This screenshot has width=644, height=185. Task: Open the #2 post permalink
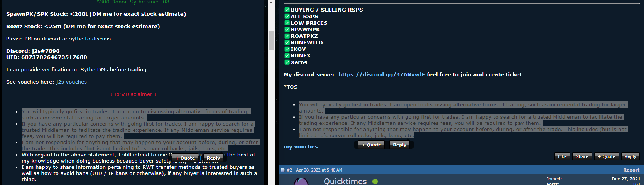click(289, 170)
